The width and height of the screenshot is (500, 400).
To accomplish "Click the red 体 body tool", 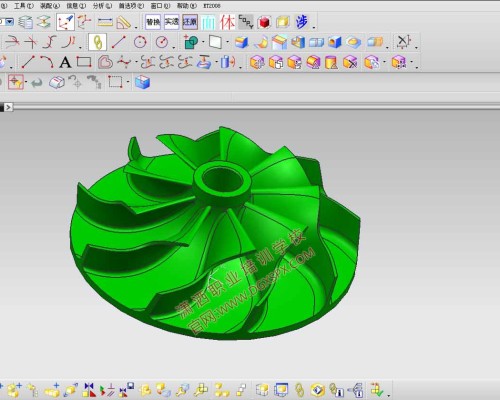I will point(227,22).
